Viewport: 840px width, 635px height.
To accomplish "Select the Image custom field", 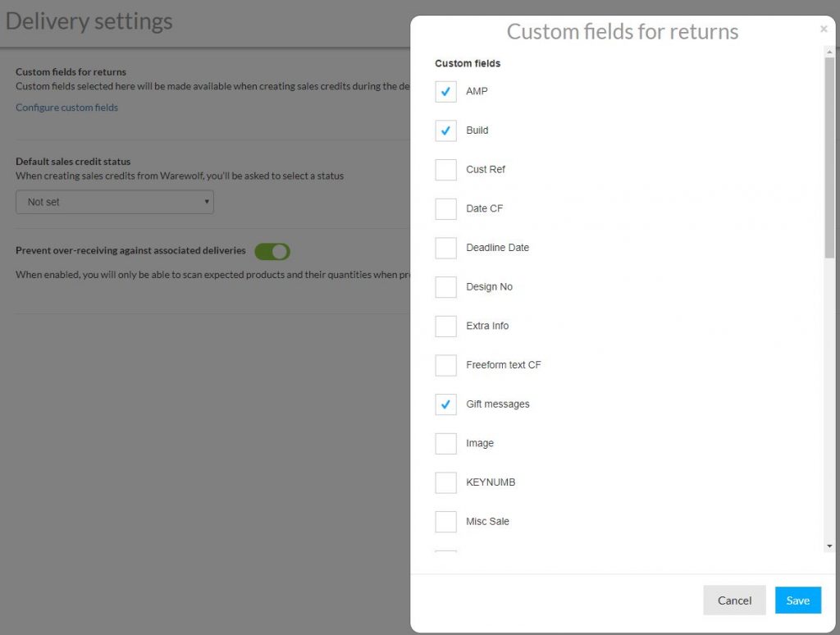I will tap(445, 443).
